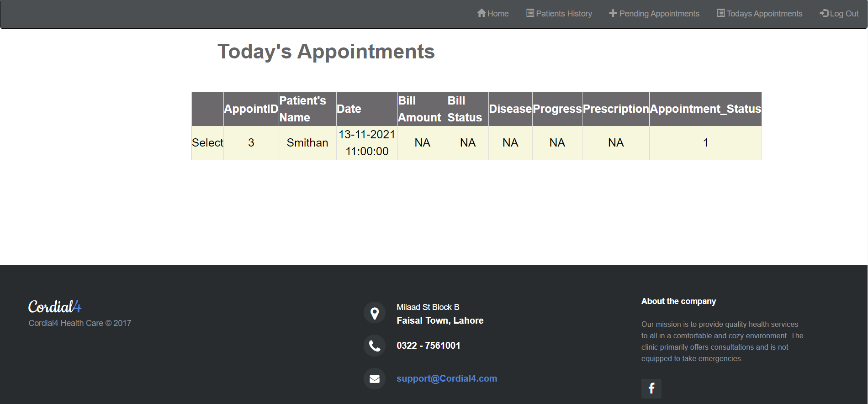Click the Pending Appointments plus icon
Viewport: 868px width, 404px height.
click(613, 13)
